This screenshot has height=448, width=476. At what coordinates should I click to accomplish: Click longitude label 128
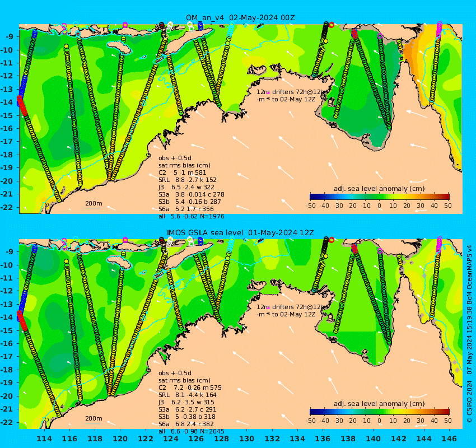(222, 438)
